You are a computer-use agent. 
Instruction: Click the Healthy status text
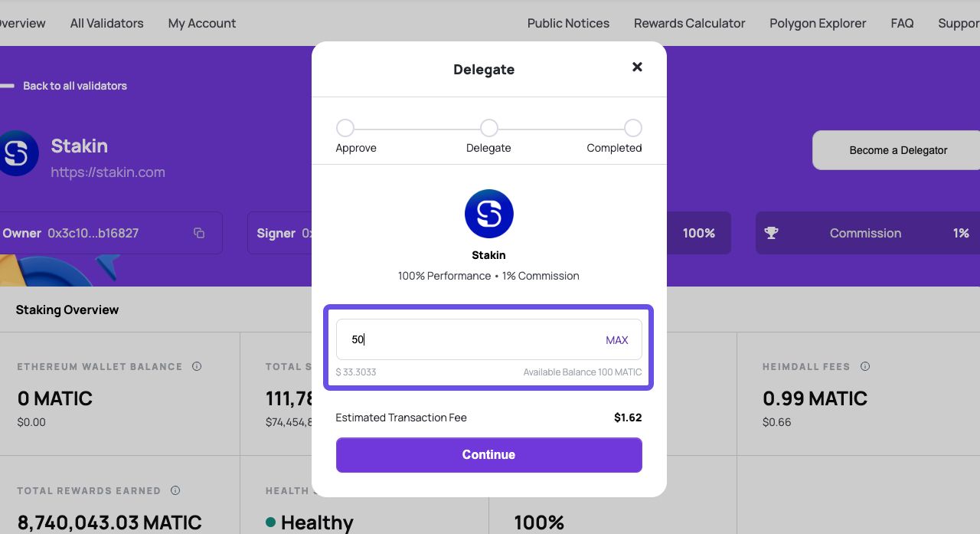click(317, 523)
